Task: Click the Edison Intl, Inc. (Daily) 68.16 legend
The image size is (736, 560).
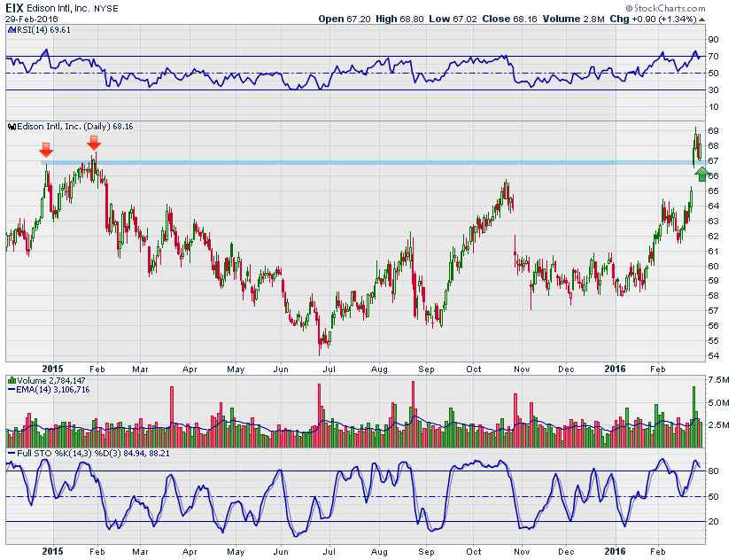Action: (x=75, y=127)
